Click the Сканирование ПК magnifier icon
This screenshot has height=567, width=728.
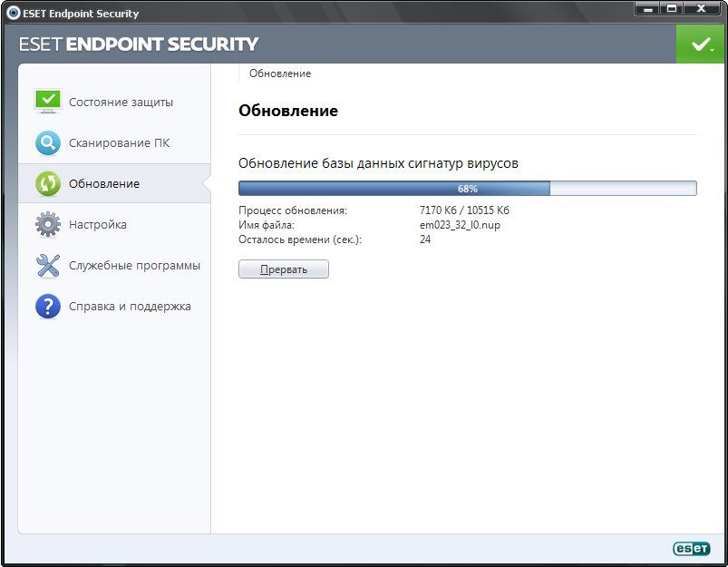pos(47,143)
